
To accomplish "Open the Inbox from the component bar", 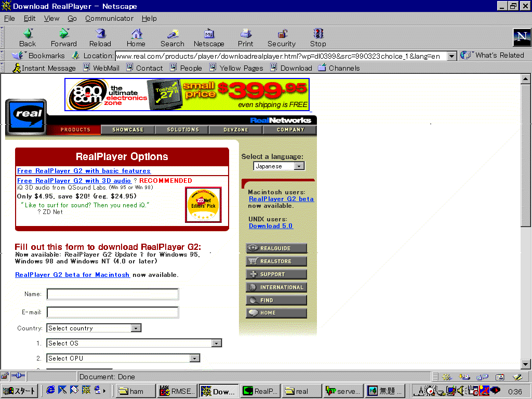I will pos(464,377).
